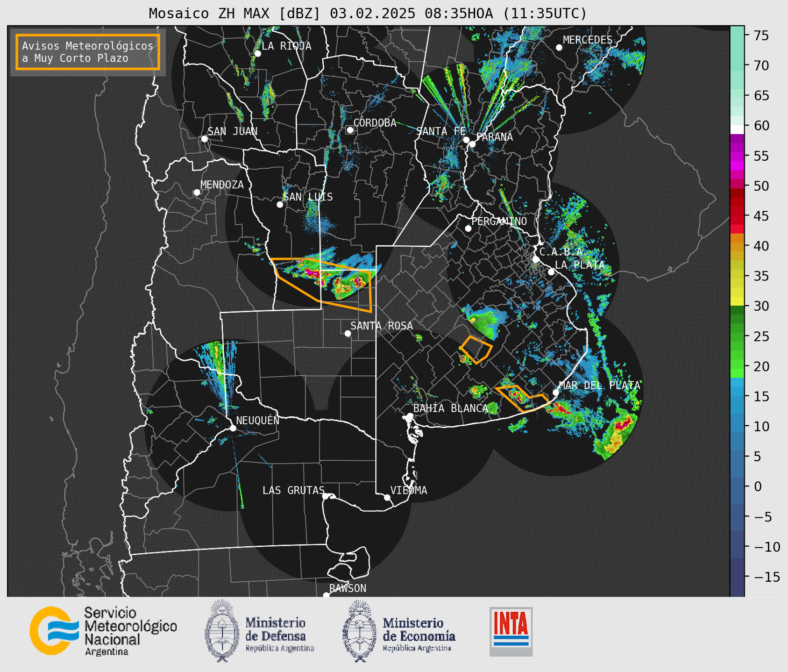Click the LAS GRUTAS label text
This screenshot has height=672, width=788.
293,490
